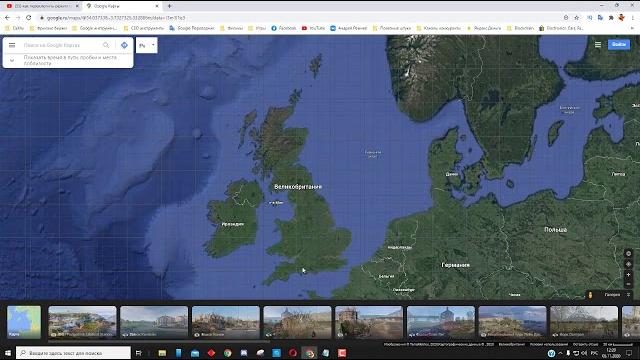Open the first Street View photo thumbnail
This screenshot has height=360, width=640.
(x=82, y=322)
